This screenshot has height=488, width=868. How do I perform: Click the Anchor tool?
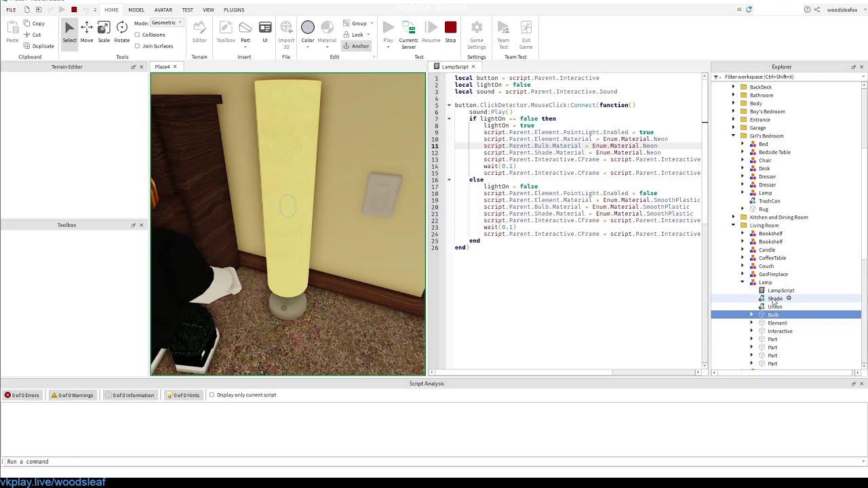[x=356, y=46]
